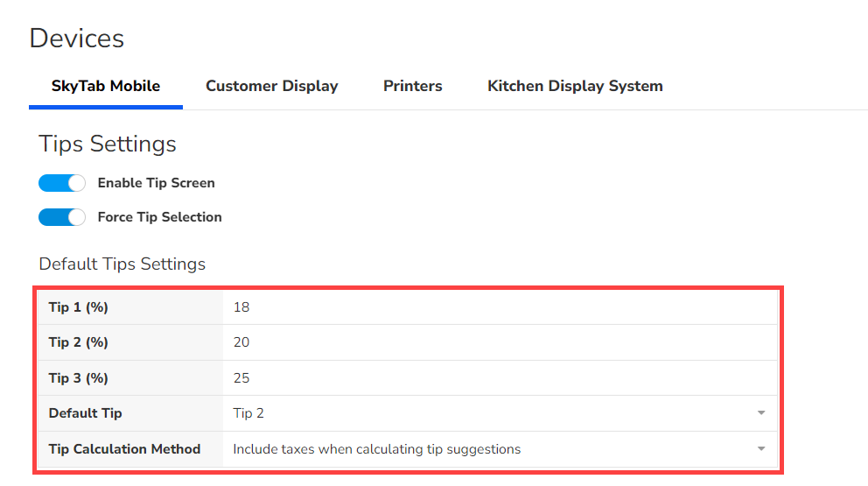Click the Enable Tip Screen label
Screen dimensions: 868x486
click(x=156, y=183)
